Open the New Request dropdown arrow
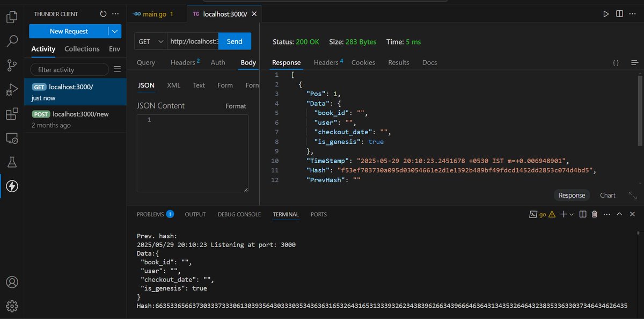Screen dimensions: 644x319 pyautogui.click(x=115, y=31)
